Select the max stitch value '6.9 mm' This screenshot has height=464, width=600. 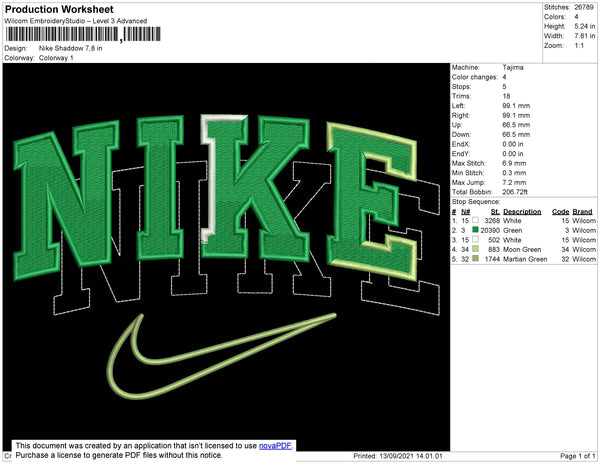point(514,163)
